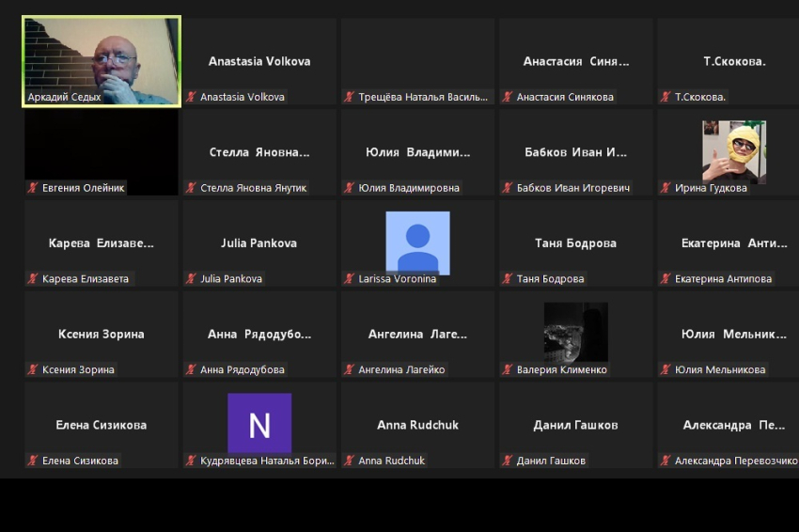Open Ирина Гудкова's profile photo tile
This screenshot has height=532, width=799.
[733, 151]
